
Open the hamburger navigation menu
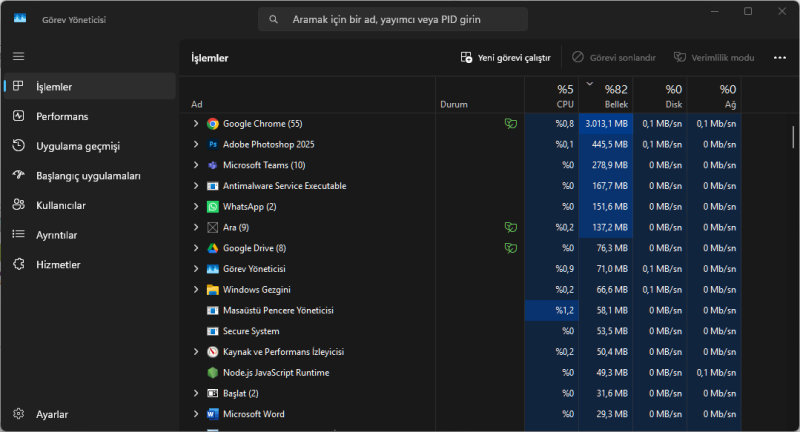coord(18,56)
